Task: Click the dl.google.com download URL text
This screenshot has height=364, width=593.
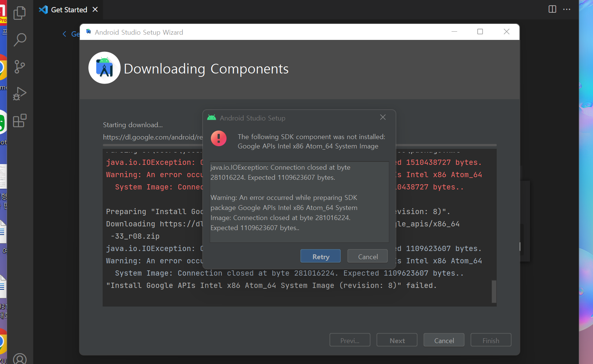Action: point(153,137)
